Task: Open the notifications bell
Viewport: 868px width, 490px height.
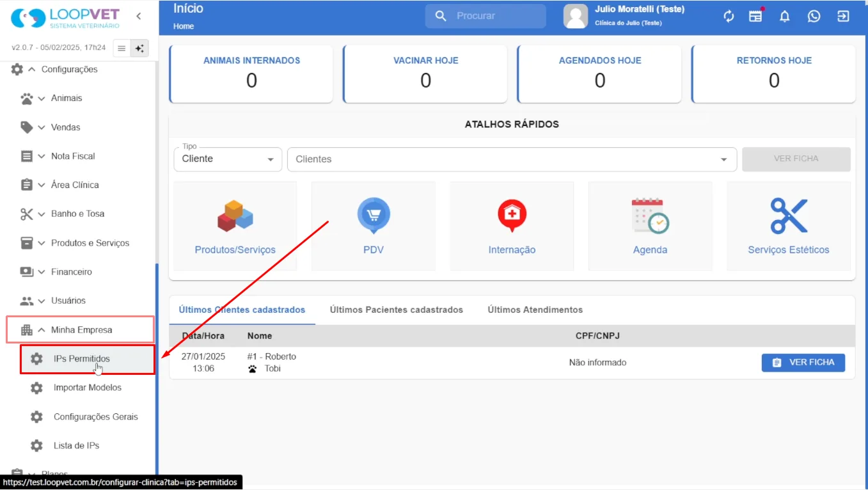Action: tap(785, 17)
